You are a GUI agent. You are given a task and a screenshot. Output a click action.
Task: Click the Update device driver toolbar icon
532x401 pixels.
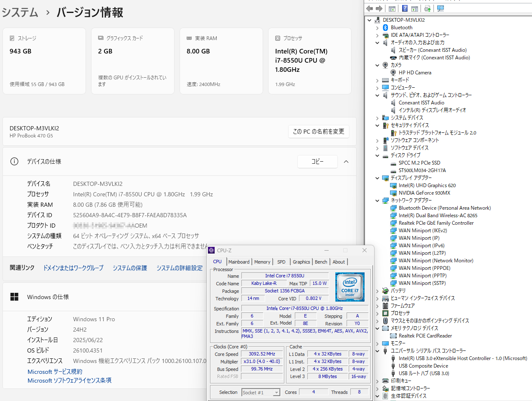pos(428,8)
